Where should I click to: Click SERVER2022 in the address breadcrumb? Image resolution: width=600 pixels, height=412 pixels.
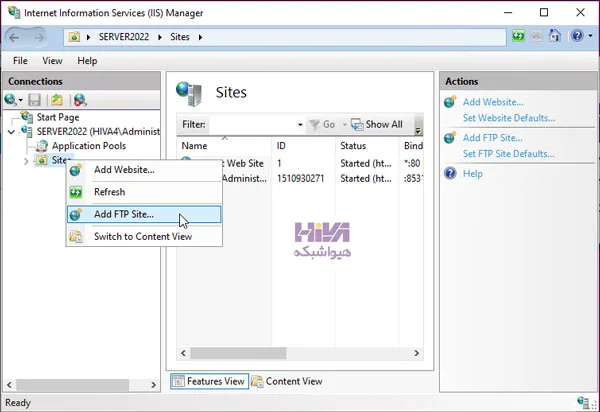(x=124, y=37)
